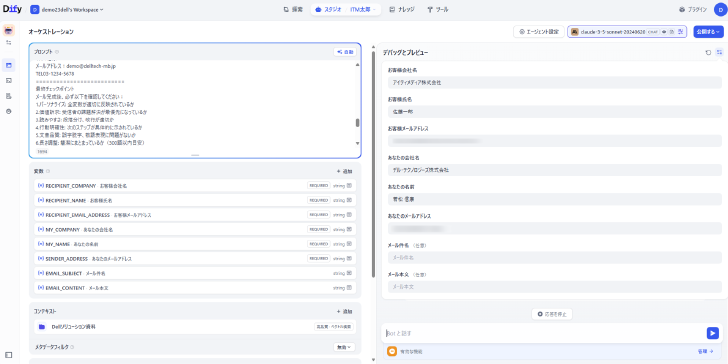The height and width of the screenshot is (364, 728).
Task: Click the RECIPIENT_NAME string type icon
Action: click(x=349, y=200)
